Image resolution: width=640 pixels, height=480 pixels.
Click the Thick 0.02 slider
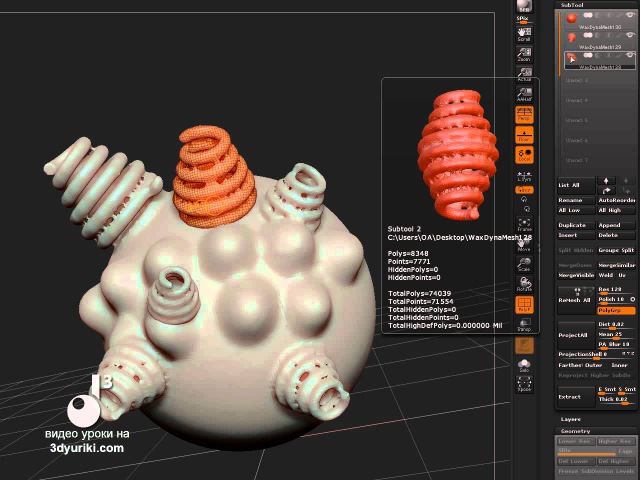614,400
